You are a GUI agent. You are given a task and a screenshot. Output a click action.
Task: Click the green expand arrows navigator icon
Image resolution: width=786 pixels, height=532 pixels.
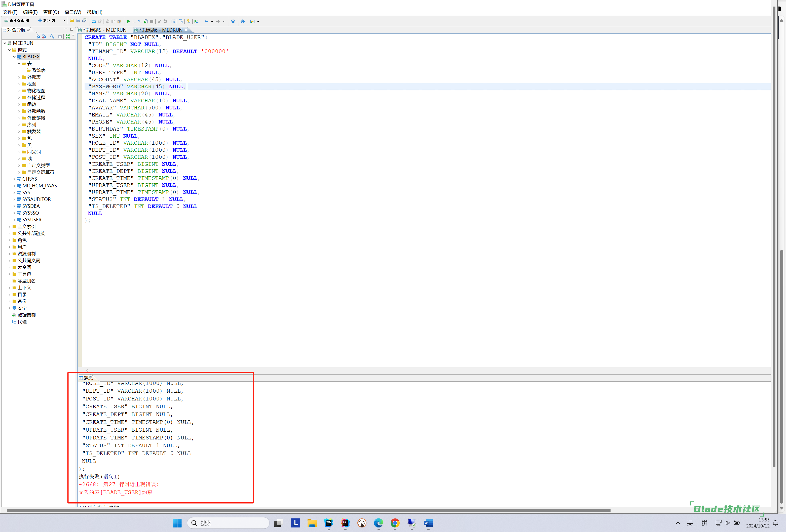[68, 36]
